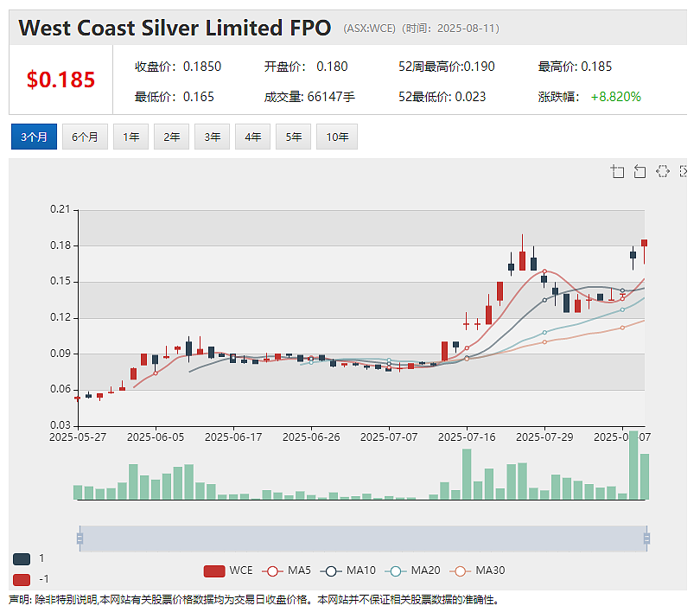Click the right data zoom slider handle
The image size is (700, 612).
click(646, 539)
